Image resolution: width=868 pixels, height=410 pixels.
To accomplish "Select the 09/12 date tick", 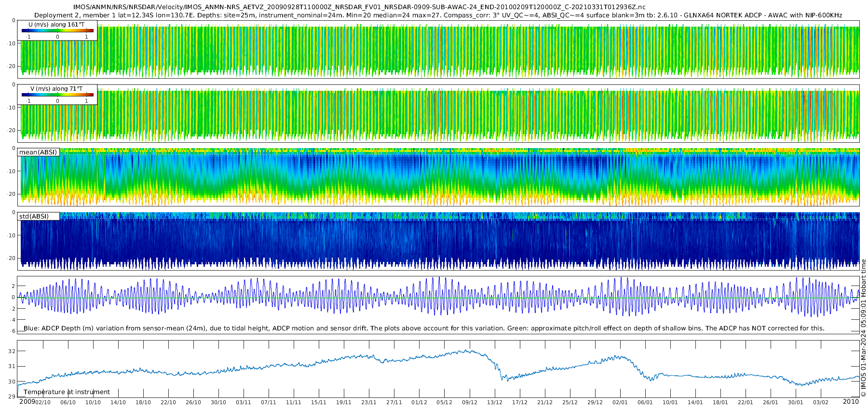I will [470, 402].
